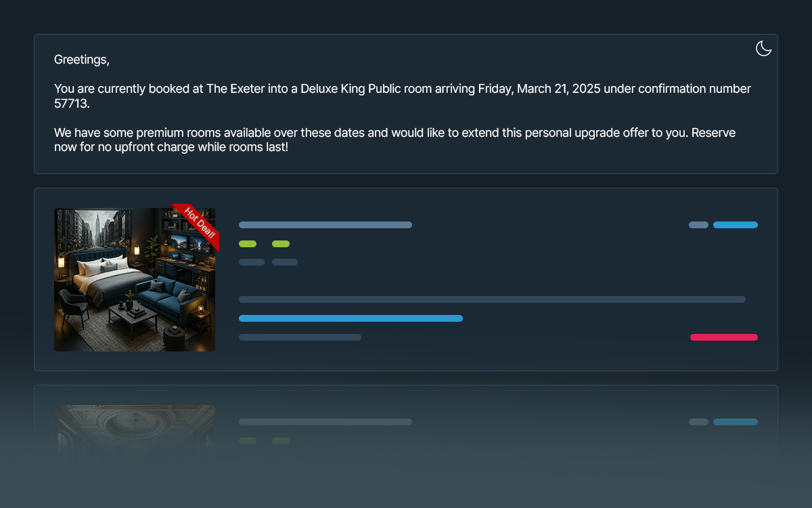Click the second green pill in first card
The height and width of the screenshot is (508, 812).
[281, 244]
